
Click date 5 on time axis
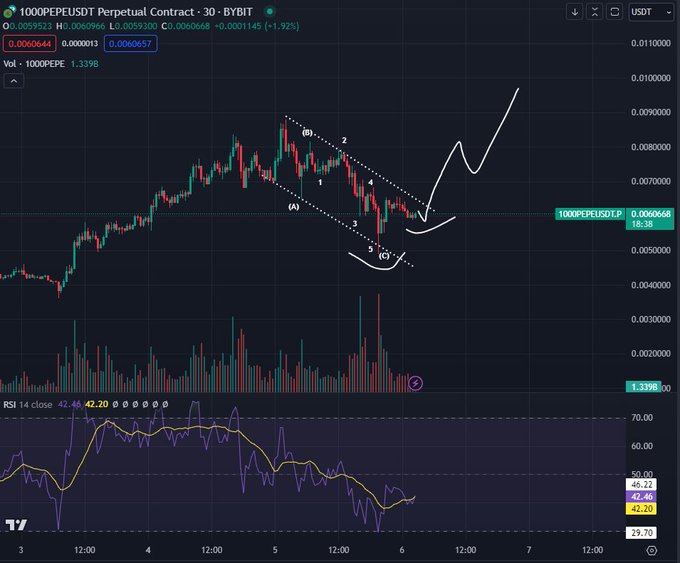[x=275, y=550]
